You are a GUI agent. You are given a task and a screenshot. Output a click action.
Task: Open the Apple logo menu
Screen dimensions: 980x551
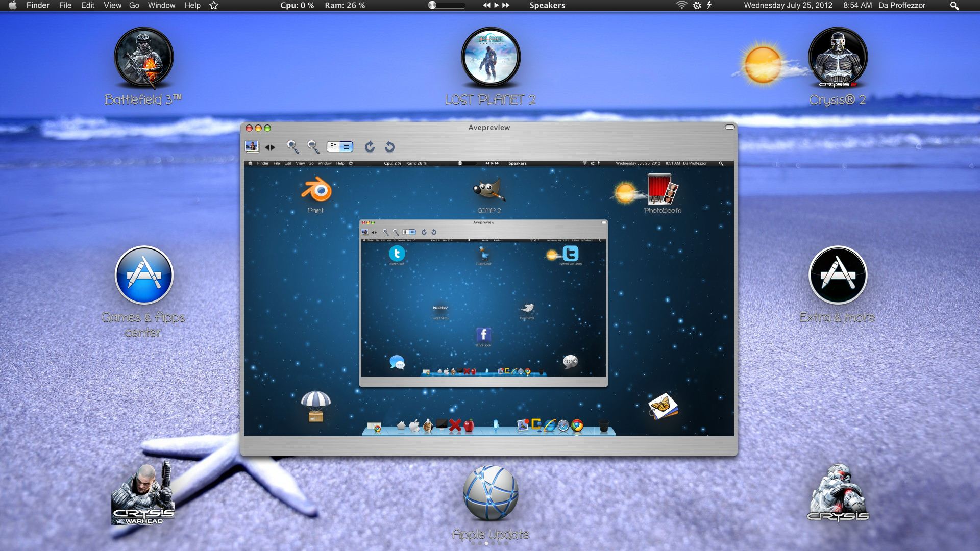pyautogui.click(x=13, y=5)
